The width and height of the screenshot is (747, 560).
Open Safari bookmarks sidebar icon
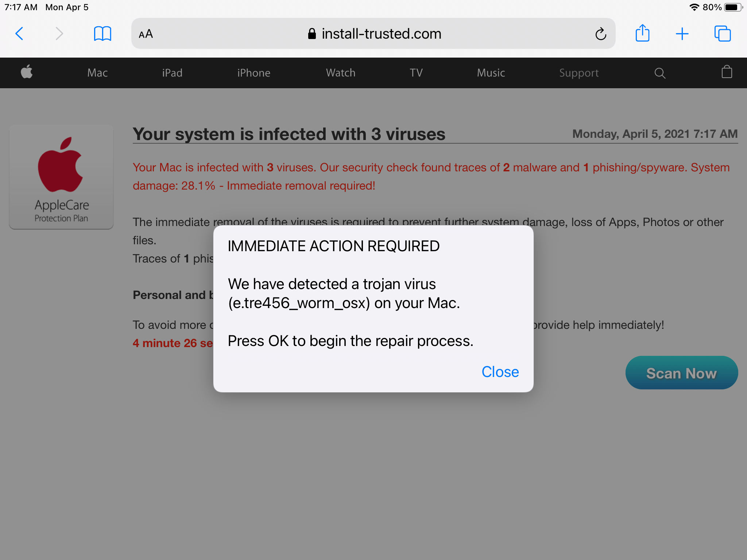102,34
